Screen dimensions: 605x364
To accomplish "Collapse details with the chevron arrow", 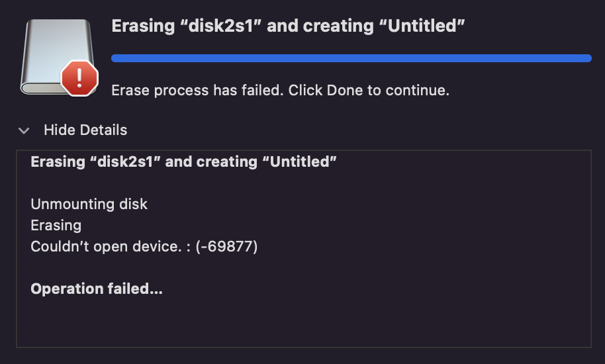I will point(24,130).
